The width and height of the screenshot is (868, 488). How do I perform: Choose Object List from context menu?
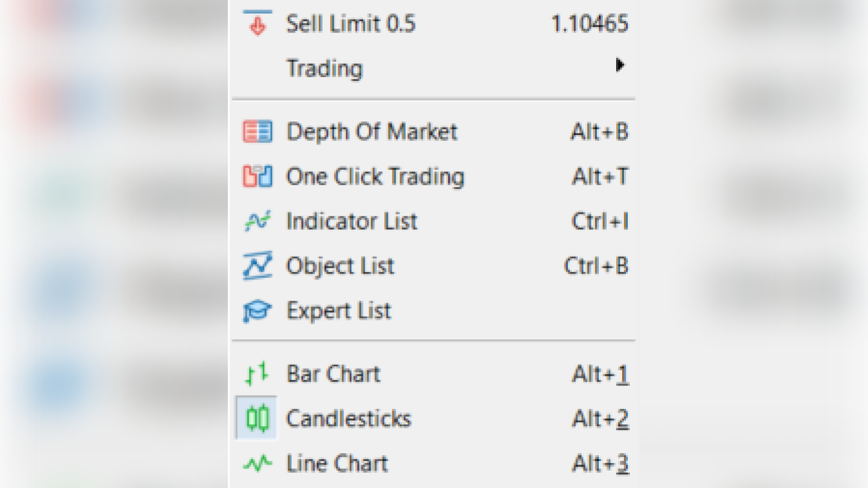[x=340, y=266]
